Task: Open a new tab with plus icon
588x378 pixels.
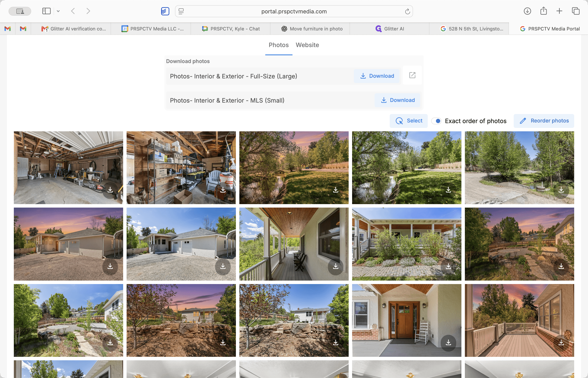Action: coord(559,11)
